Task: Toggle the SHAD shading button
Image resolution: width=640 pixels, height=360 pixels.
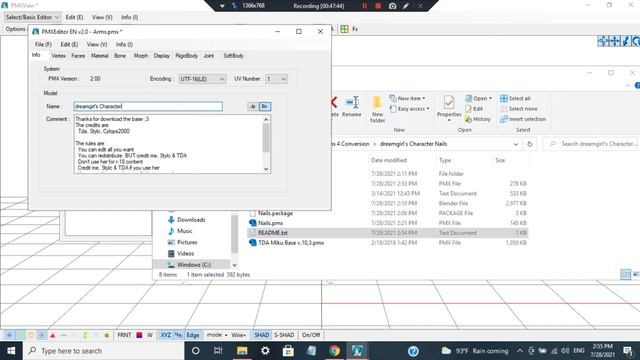Action: 262,335
